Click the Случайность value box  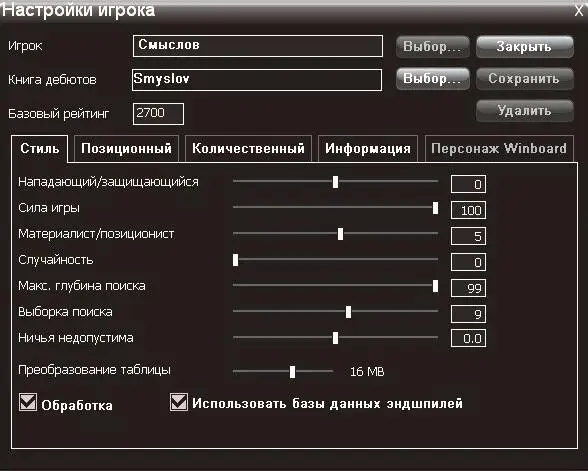pos(468,262)
